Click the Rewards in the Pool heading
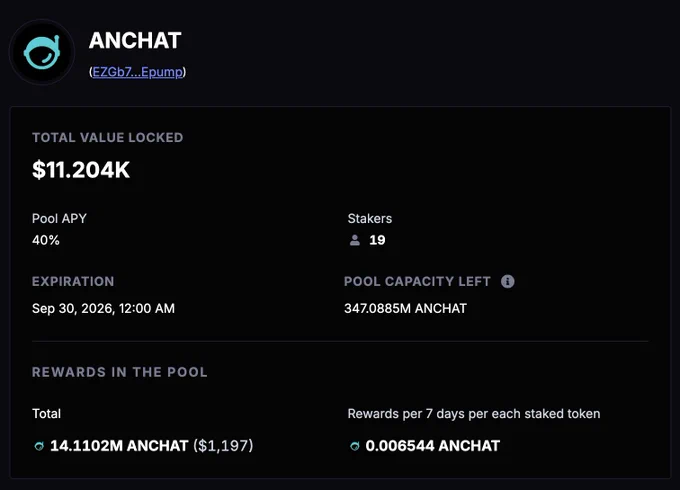This screenshot has width=680, height=490. click(120, 372)
